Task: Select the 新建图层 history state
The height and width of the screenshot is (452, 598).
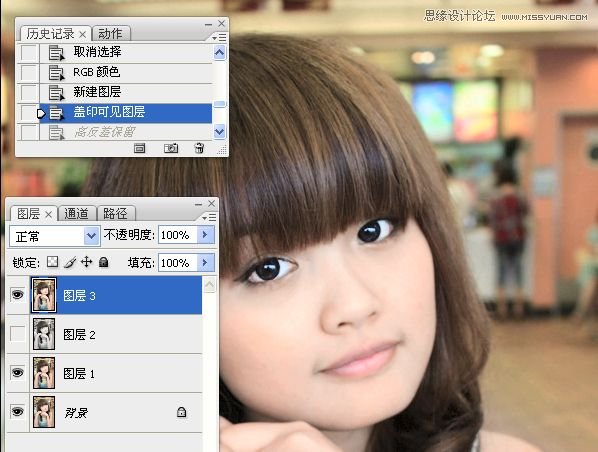Action: click(x=126, y=92)
